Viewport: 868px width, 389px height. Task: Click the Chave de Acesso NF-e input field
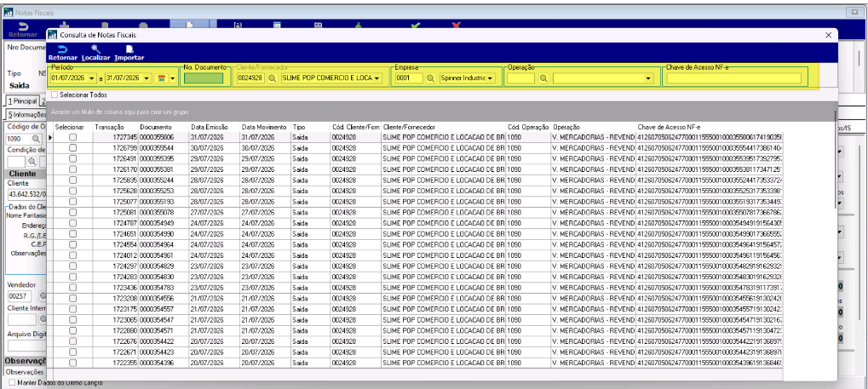[x=734, y=78]
